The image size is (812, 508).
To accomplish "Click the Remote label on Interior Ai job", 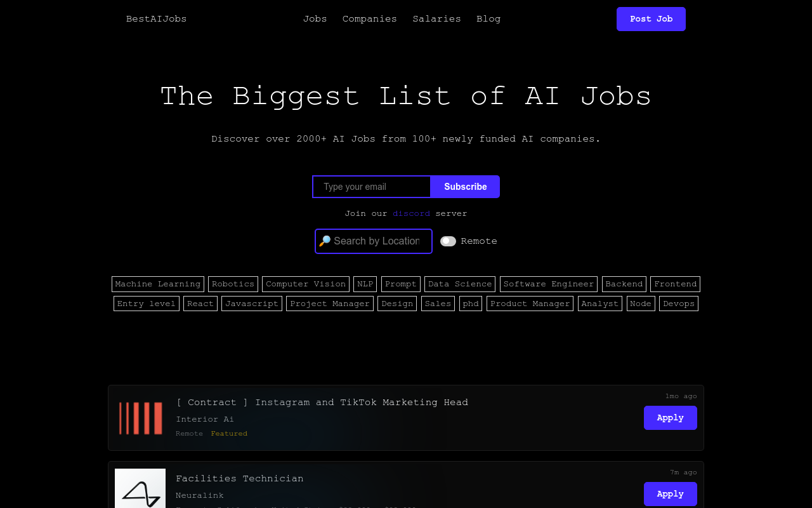I will point(189,434).
